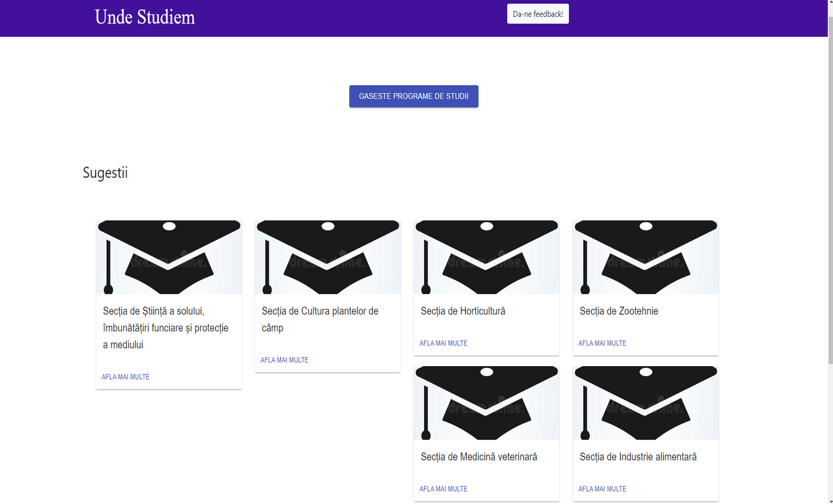Open AFLA MAI MULTE for Știință a solului
The height and width of the screenshot is (504, 833).
point(126,377)
